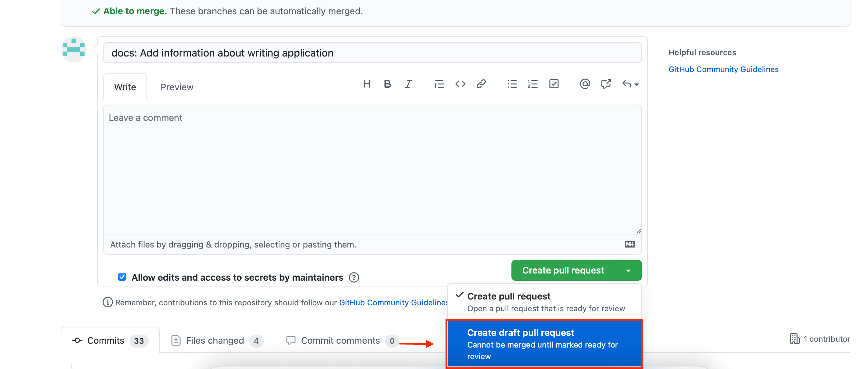868x369 pixels.
Task: Insert a task list
Action: pyautogui.click(x=554, y=84)
